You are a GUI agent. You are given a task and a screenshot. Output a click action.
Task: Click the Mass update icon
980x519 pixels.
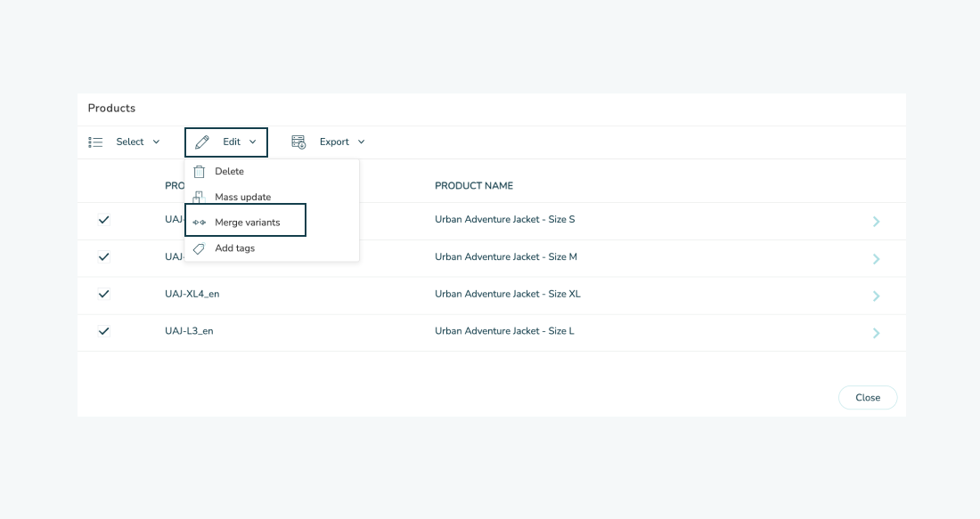(200, 198)
